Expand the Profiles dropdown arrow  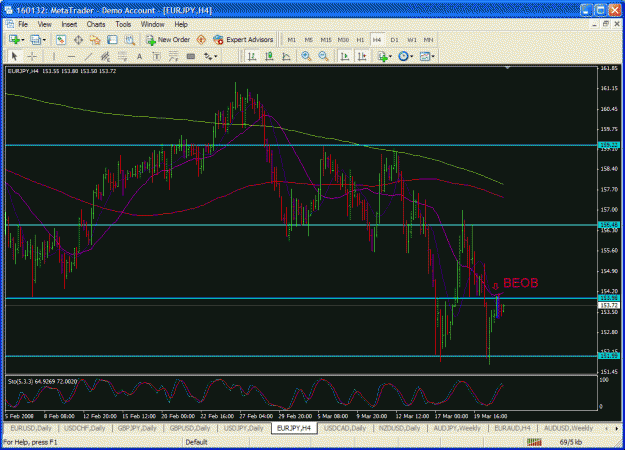(x=44, y=40)
